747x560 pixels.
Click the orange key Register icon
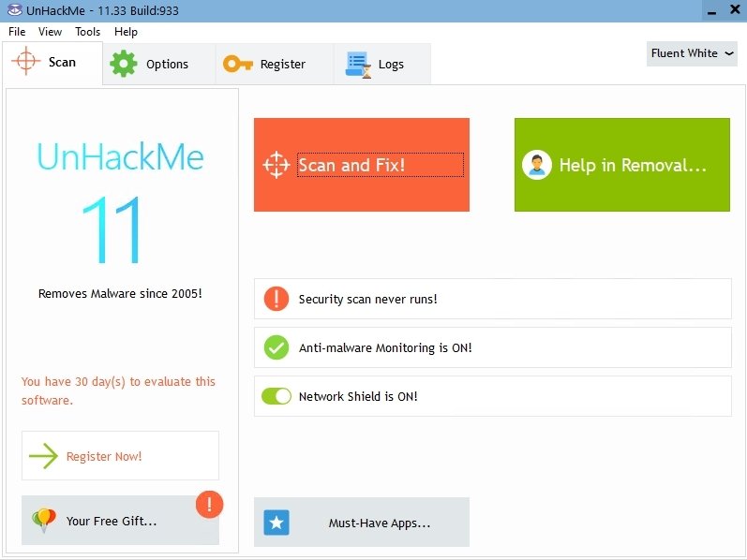(238, 64)
